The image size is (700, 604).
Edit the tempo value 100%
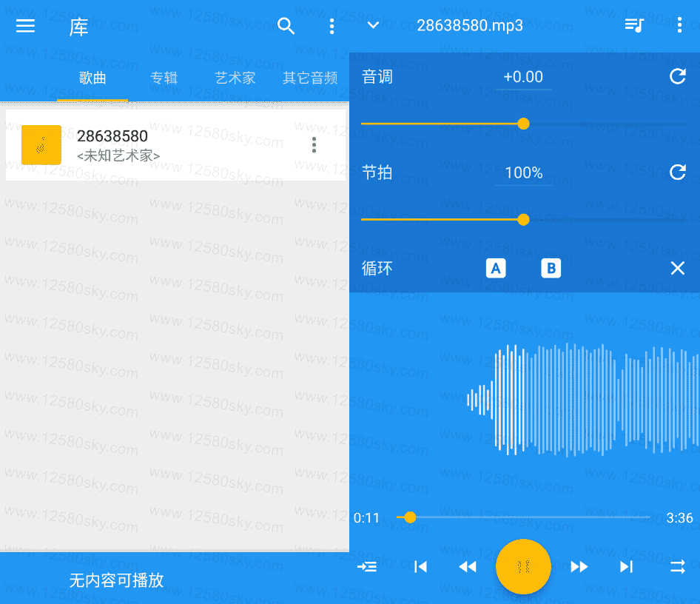pos(524,172)
